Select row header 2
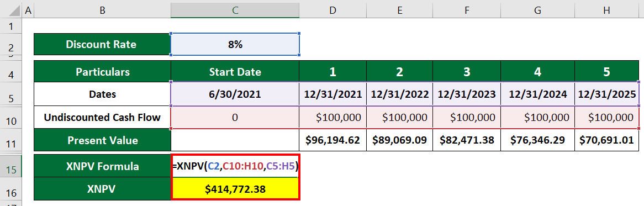This screenshot has width=644, height=206. 11,44
